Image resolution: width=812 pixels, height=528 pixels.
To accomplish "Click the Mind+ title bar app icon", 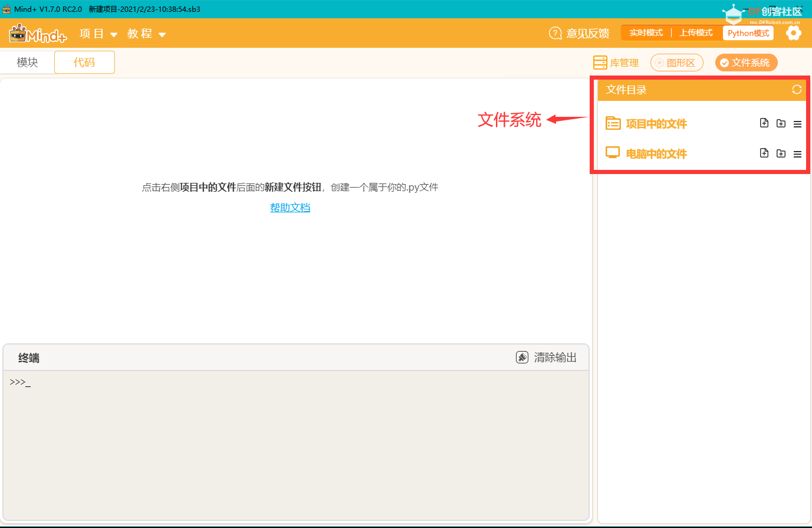I will 7,9.
